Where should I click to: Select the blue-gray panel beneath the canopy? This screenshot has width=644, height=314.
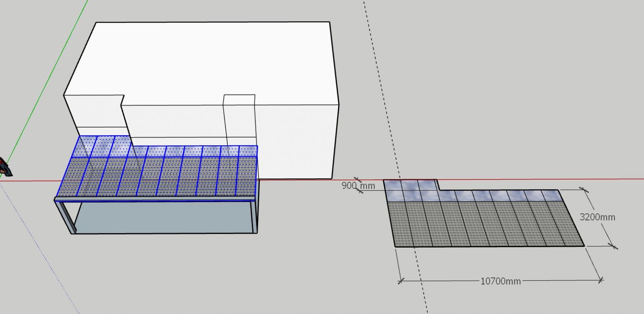click(x=161, y=217)
